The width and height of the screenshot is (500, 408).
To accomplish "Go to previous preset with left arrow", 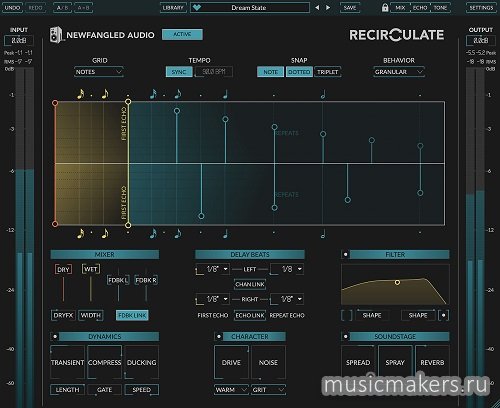I will pyautogui.click(x=317, y=7).
